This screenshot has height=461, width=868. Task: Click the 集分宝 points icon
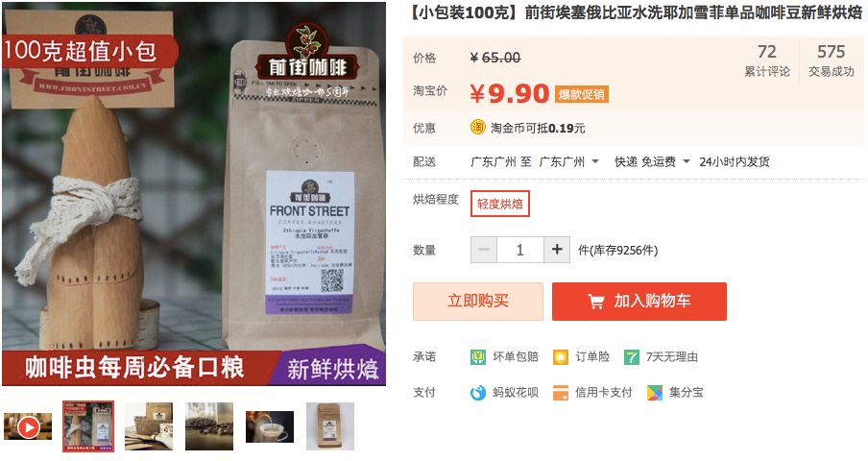point(655,393)
